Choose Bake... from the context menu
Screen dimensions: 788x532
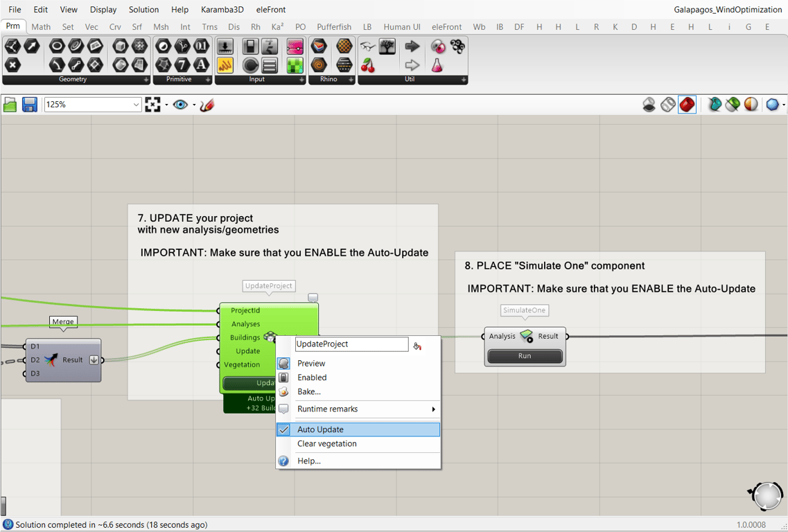click(358, 391)
